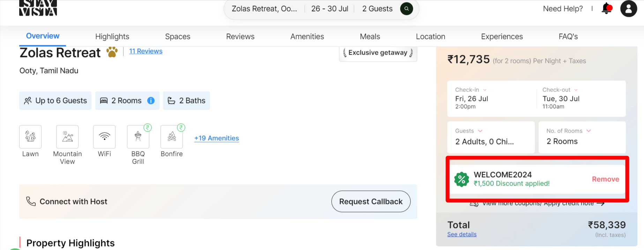The width and height of the screenshot is (644, 250).
Task: Click the rooms info icon
Action: point(151,101)
